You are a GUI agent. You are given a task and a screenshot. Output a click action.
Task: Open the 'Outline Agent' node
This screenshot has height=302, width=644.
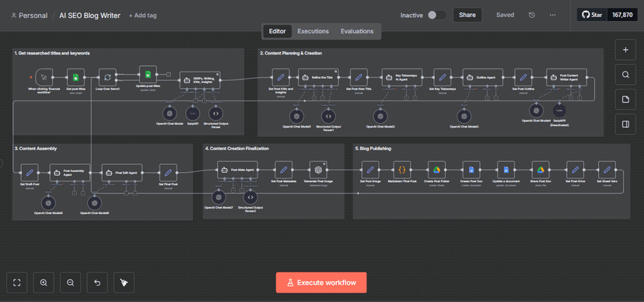tap(483, 77)
